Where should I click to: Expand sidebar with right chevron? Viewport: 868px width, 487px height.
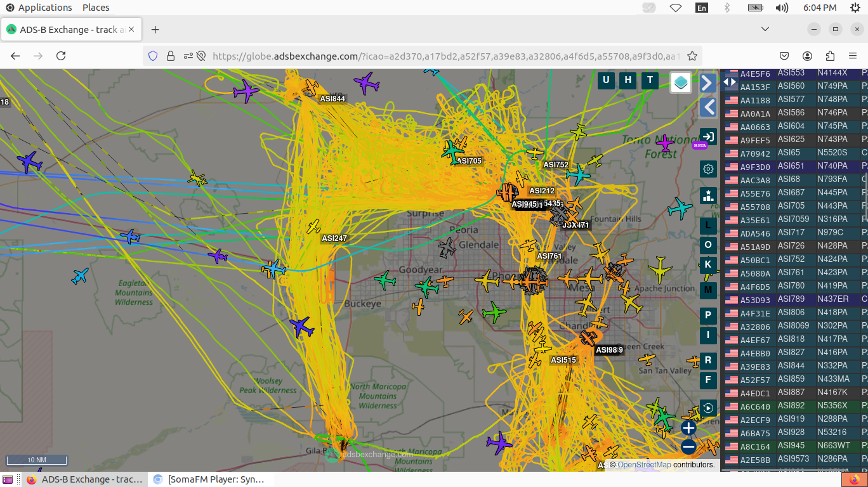[708, 82]
